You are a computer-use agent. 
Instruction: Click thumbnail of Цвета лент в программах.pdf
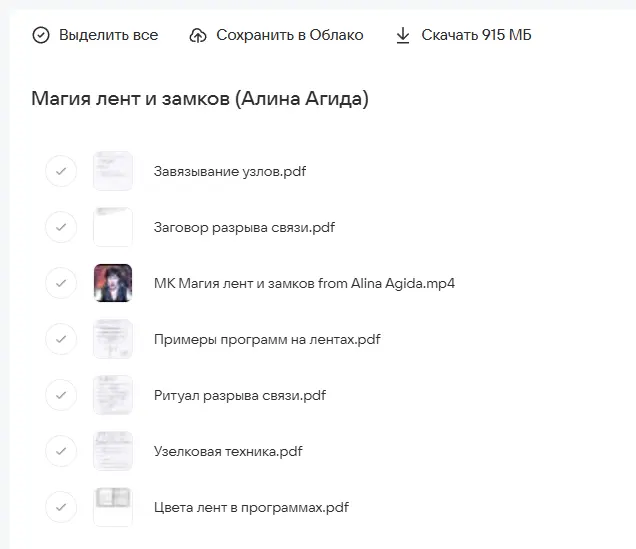113,507
